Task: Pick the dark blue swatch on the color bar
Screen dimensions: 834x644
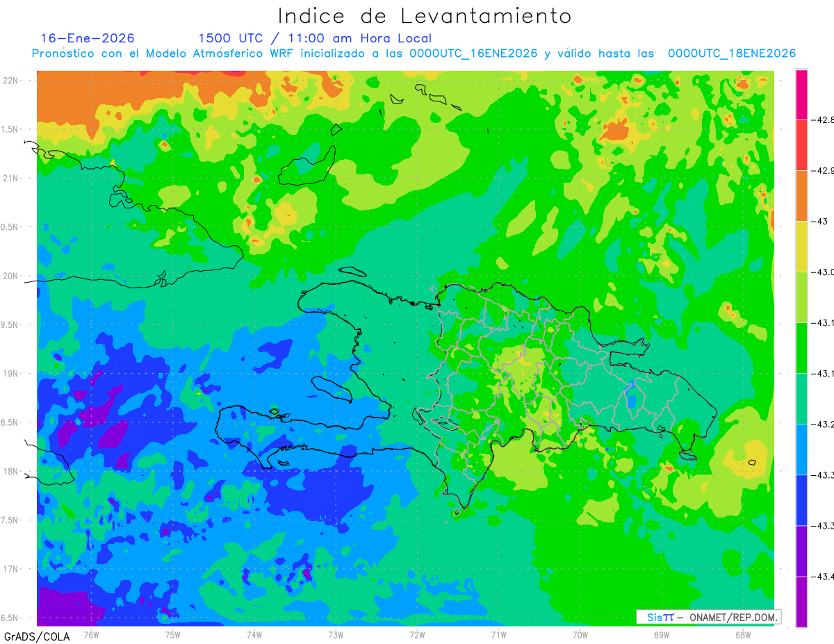Action: pyautogui.click(x=801, y=500)
